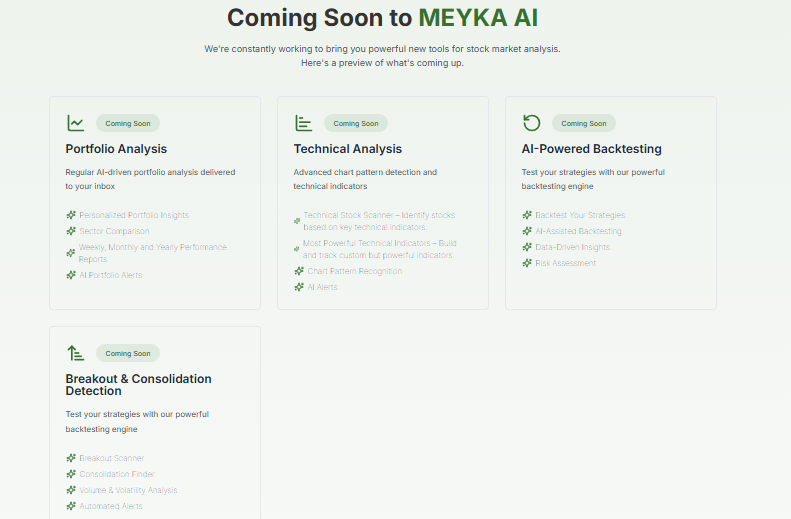Screen dimensions: 791x519
Task: Click the upward arrow icon above Breakout & Consolidation
Action: [x=76, y=353]
